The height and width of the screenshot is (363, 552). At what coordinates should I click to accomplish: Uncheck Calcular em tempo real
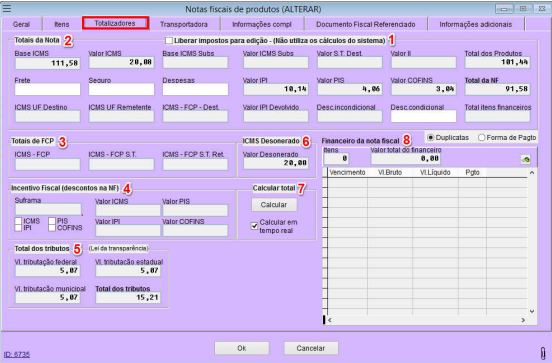click(x=254, y=226)
